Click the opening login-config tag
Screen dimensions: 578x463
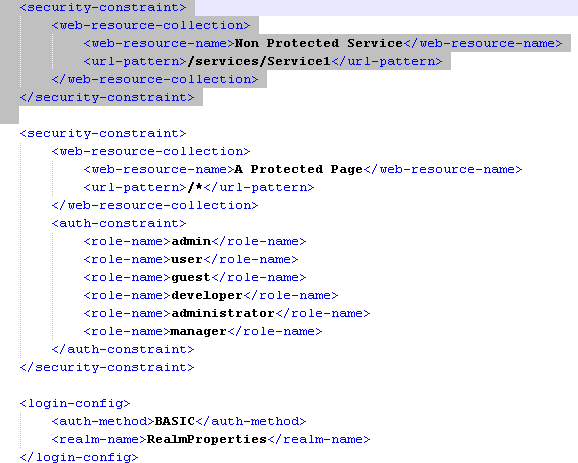[75, 404]
